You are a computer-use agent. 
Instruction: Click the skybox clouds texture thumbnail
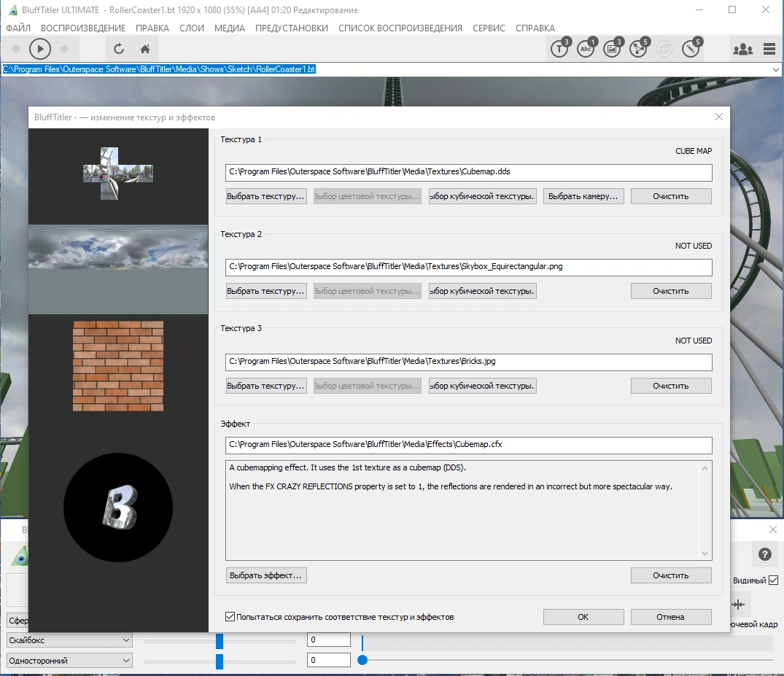click(x=118, y=269)
